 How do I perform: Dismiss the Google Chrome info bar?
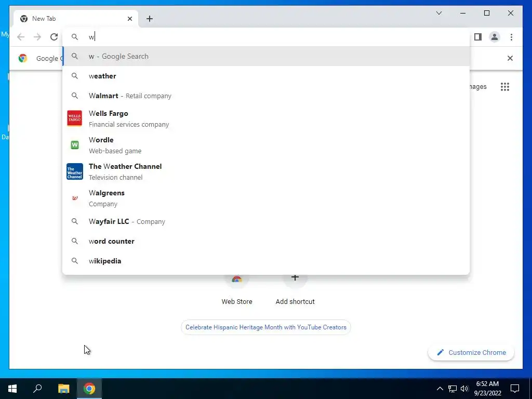pos(510,58)
